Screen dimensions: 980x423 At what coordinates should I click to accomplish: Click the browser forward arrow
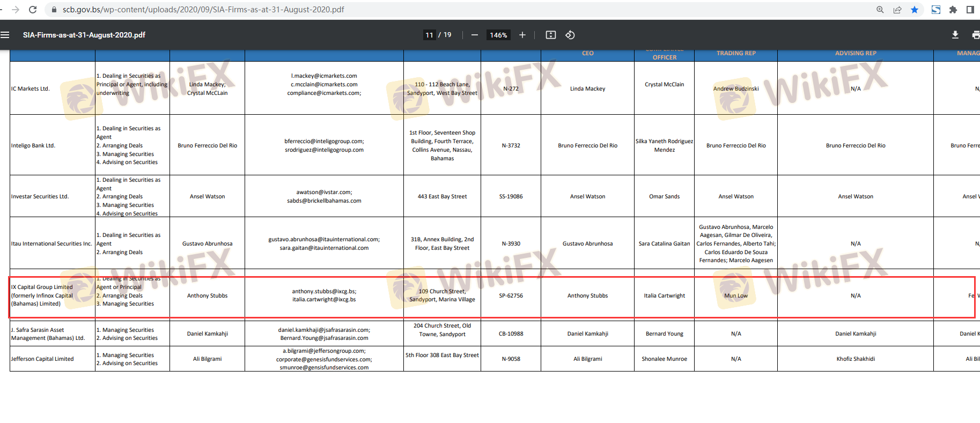[16, 10]
